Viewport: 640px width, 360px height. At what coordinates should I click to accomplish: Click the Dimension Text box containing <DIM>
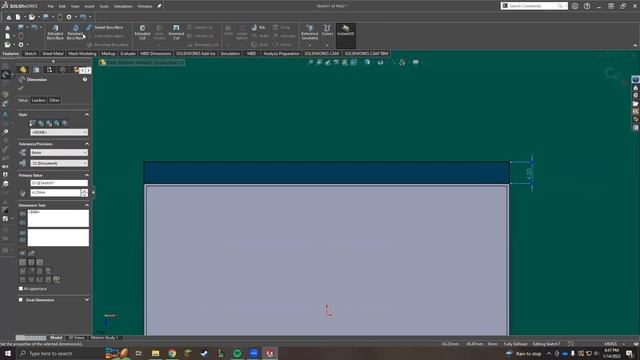pyautogui.click(x=58, y=218)
